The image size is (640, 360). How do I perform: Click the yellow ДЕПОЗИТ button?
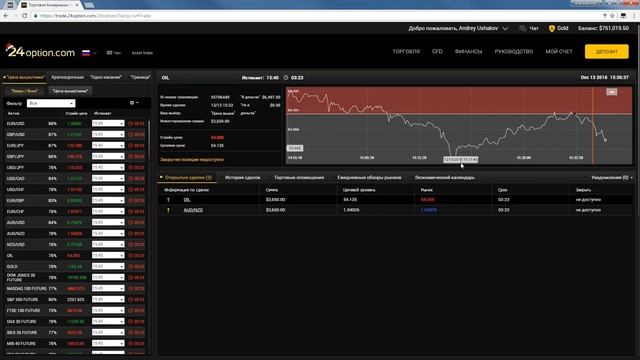click(607, 52)
